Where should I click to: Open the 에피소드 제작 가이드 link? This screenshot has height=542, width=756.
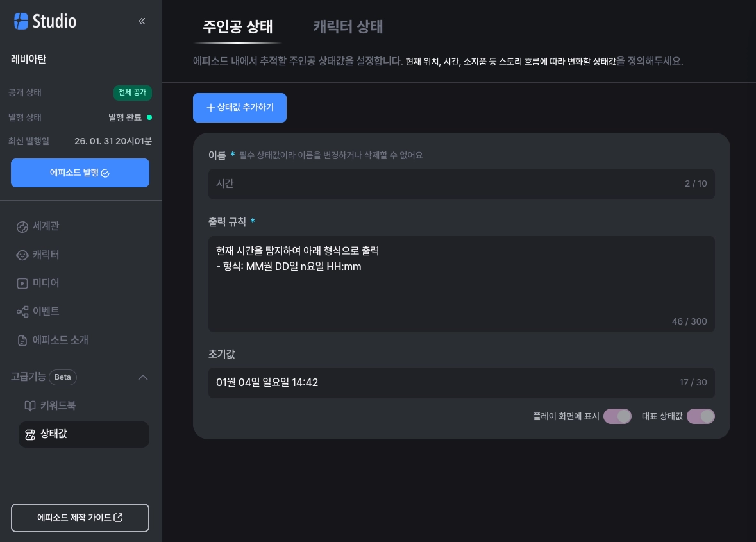click(80, 518)
